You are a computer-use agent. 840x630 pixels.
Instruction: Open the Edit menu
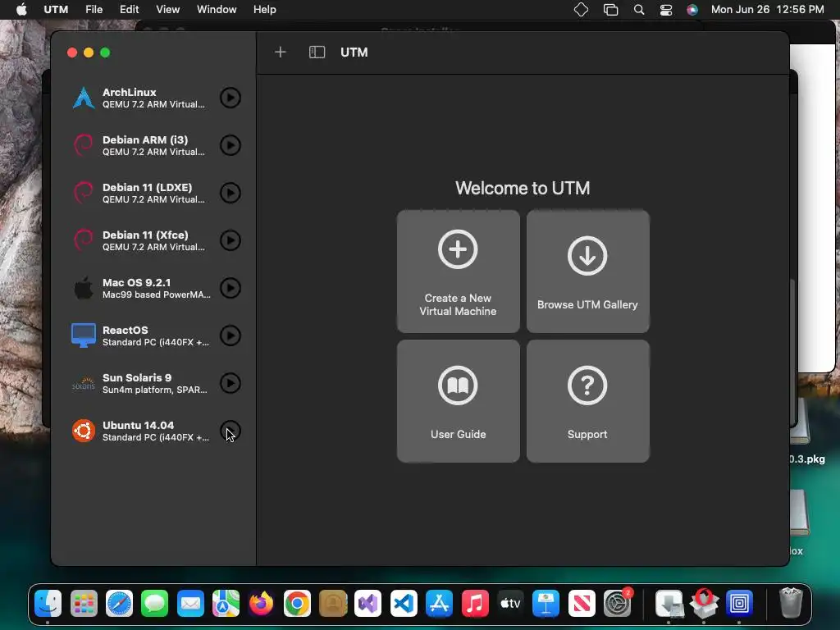pyautogui.click(x=129, y=9)
